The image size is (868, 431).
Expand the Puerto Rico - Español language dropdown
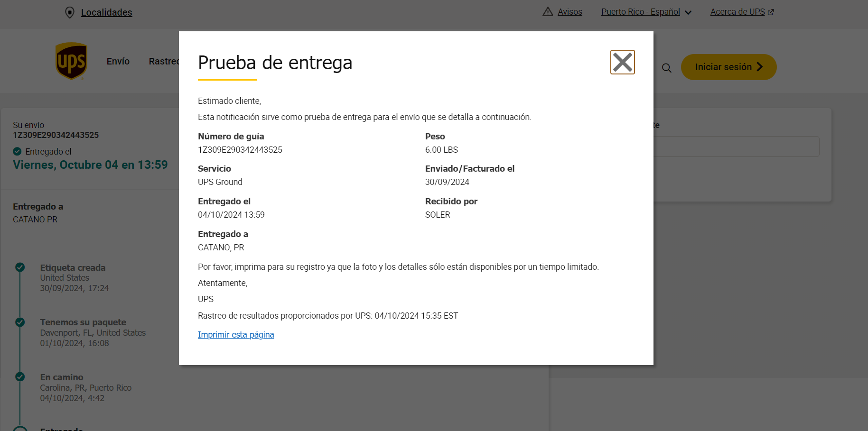click(x=646, y=12)
